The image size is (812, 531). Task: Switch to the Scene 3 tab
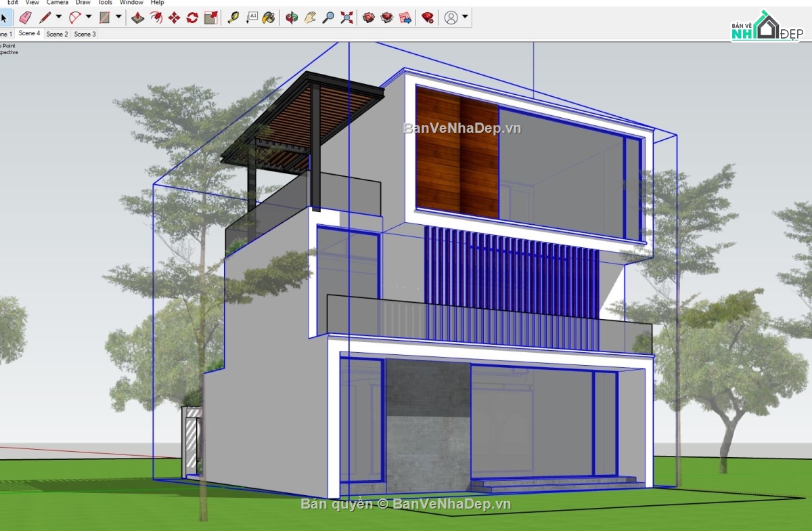[85, 34]
